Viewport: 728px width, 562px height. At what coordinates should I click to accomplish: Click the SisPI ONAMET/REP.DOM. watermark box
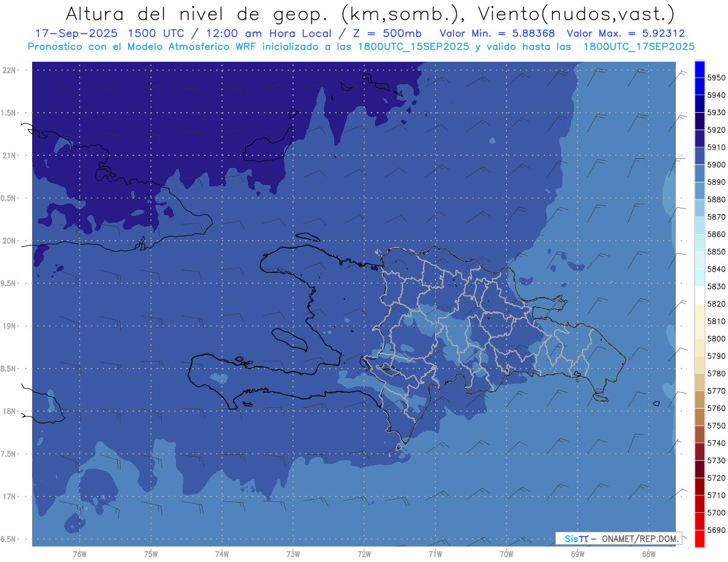(x=619, y=538)
